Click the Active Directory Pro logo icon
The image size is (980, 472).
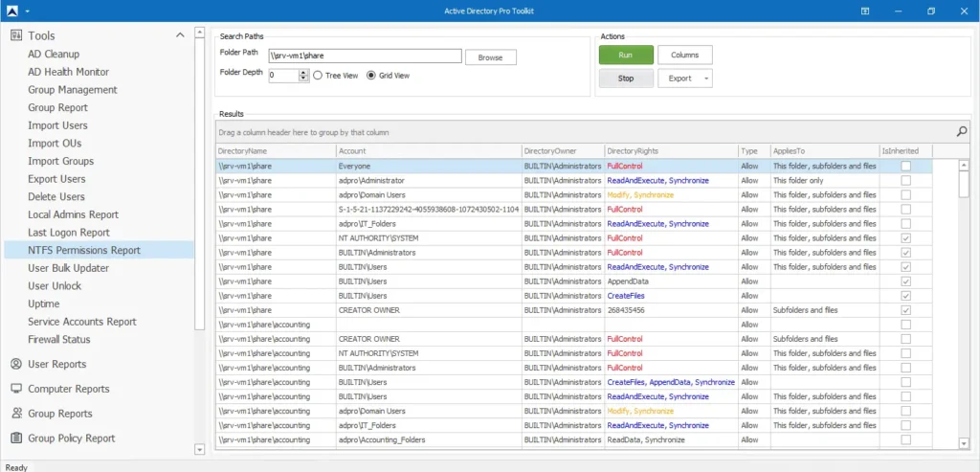coord(11,11)
